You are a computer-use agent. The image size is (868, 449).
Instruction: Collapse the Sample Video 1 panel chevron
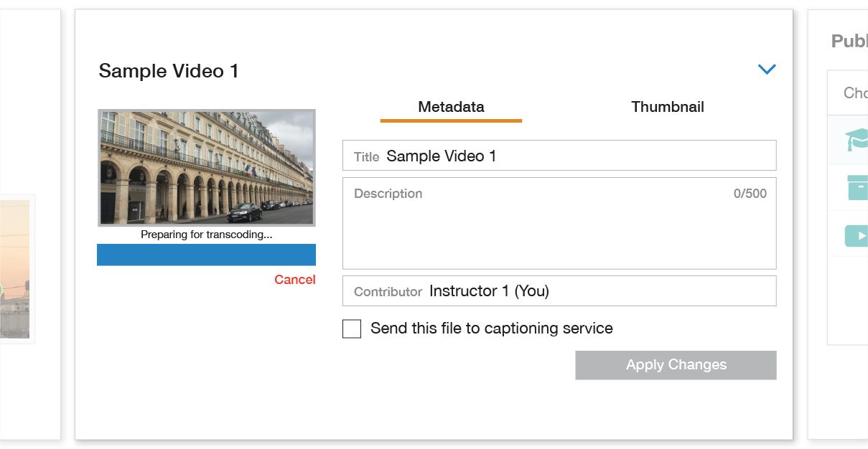coord(767,70)
